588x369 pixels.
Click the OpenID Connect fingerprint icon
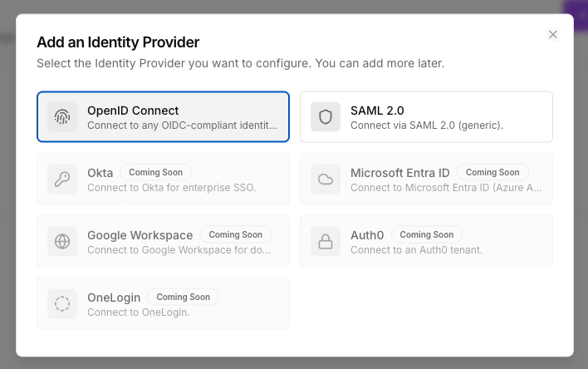click(x=62, y=116)
